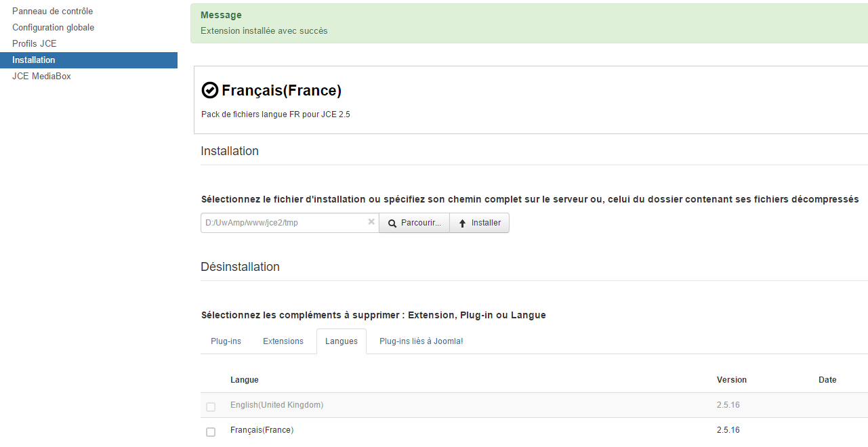Open Configuration globale in the sidebar
Viewport: 868px width, 447px height.
(x=53, y=27)
